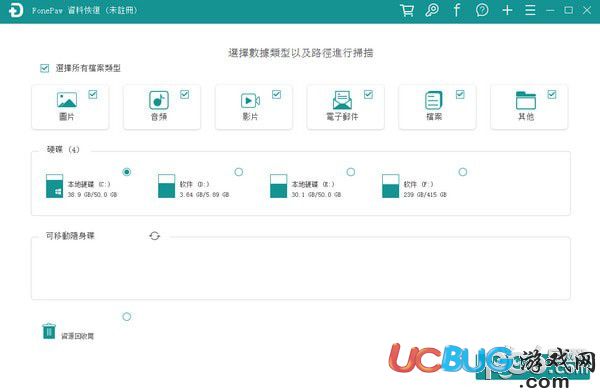600x392 pixels.
Task: Select the recycle bin radio button
Action: 127,317
